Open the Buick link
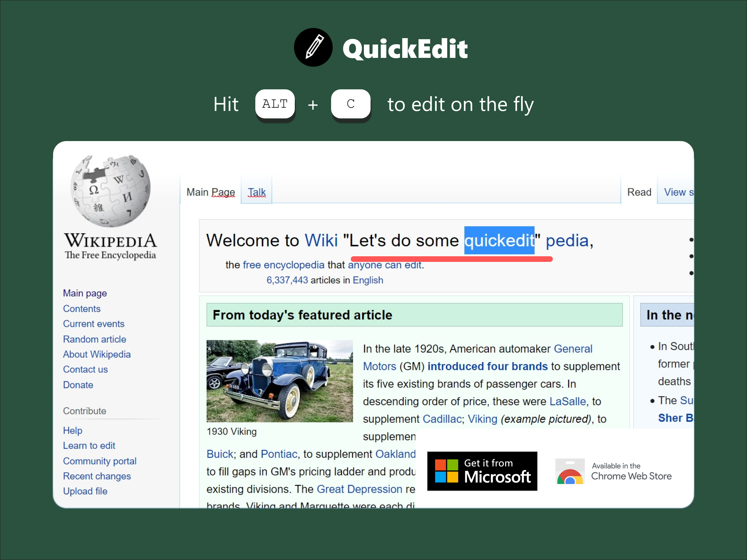Image resolution: width=747 pixels, height=560 pixels. click(x=220, y=454)
